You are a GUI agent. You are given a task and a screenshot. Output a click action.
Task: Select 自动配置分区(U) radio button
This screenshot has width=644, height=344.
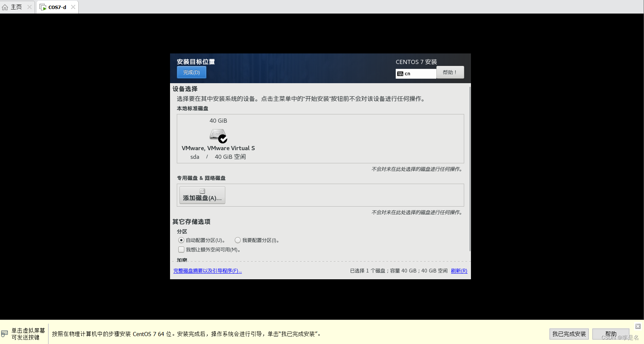[x=181, y=240]
